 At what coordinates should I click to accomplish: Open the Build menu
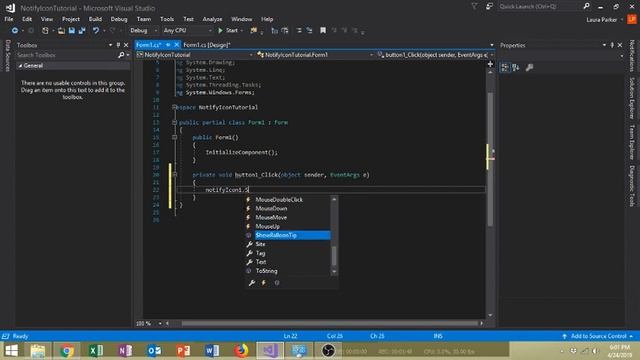(x=95, y=19)
